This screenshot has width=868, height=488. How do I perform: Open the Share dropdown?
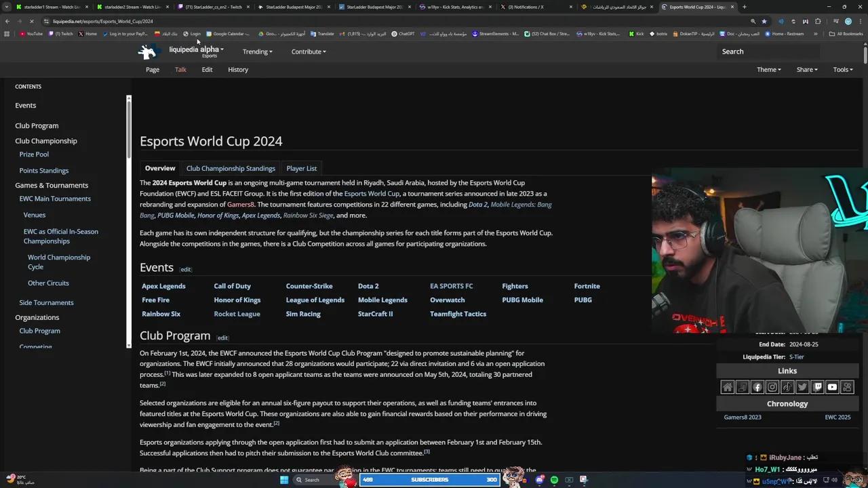coord(807,69)
